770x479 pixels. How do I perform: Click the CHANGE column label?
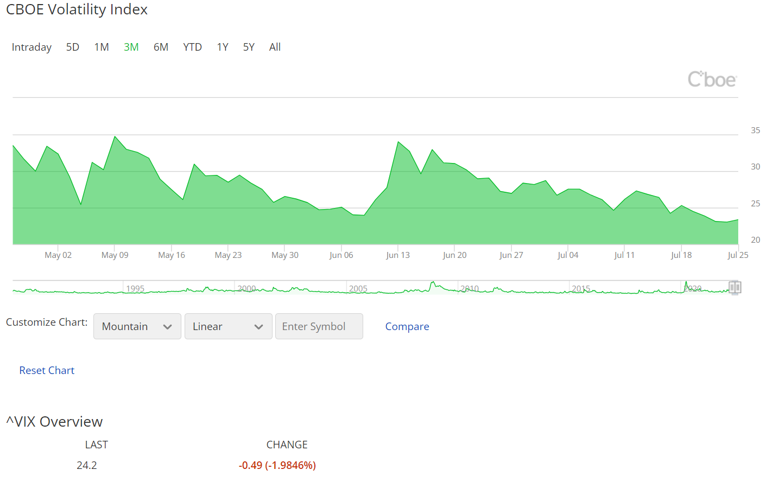click(287, 445)
